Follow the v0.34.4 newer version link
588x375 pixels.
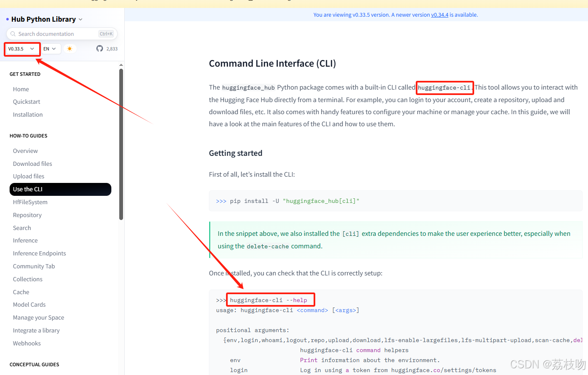coord(440,15)
